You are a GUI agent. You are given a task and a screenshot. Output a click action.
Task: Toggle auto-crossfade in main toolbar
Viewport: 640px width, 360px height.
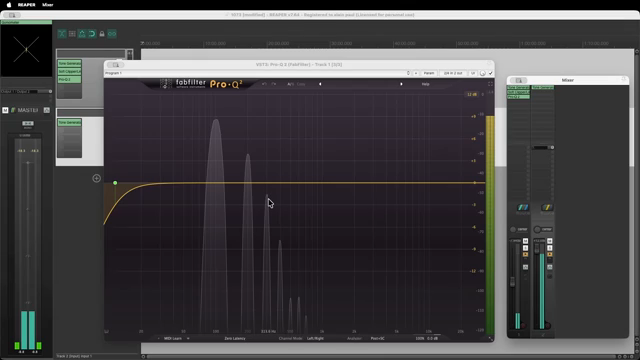coord(62,33)
